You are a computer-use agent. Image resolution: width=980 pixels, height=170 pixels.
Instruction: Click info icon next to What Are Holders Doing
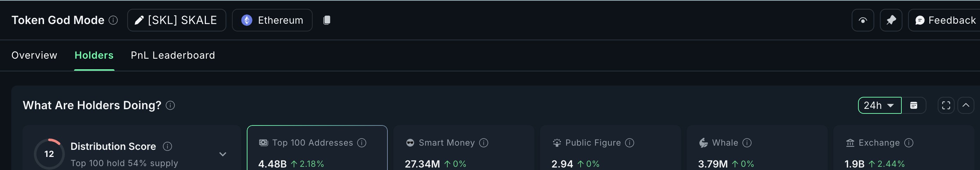point(170,105)
